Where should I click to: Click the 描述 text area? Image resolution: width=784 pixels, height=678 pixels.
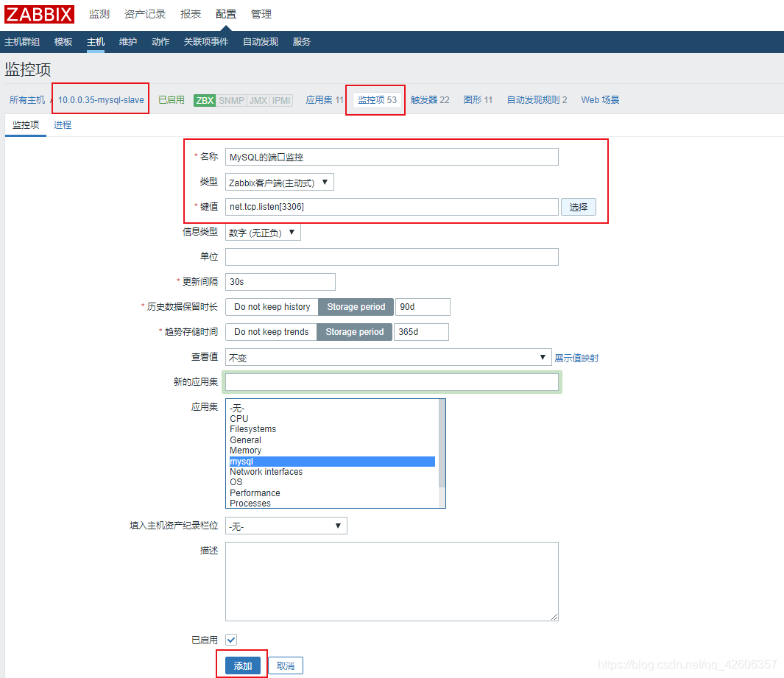pyautogui.click(x=392, y=582)
